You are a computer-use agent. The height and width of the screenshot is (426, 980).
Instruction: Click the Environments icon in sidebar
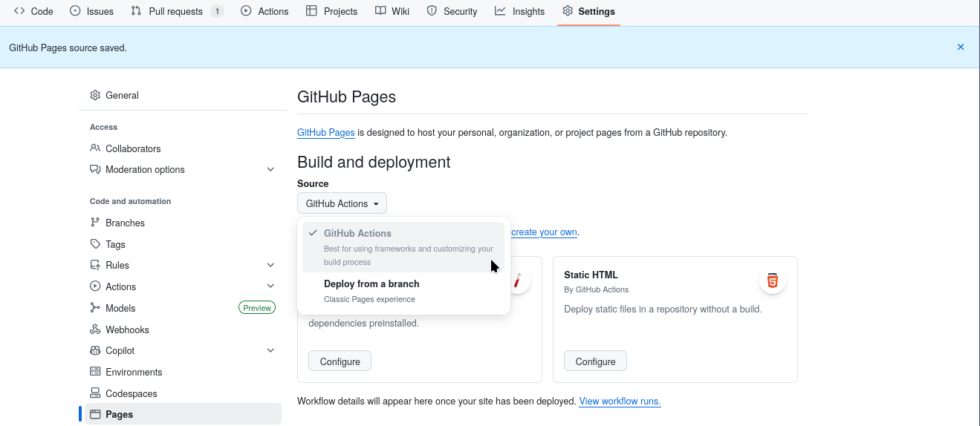tap(95, 372)
